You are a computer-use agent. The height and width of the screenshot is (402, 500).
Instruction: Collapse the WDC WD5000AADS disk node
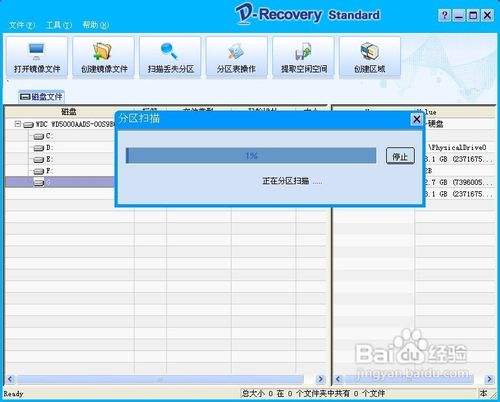pos(18,124)
